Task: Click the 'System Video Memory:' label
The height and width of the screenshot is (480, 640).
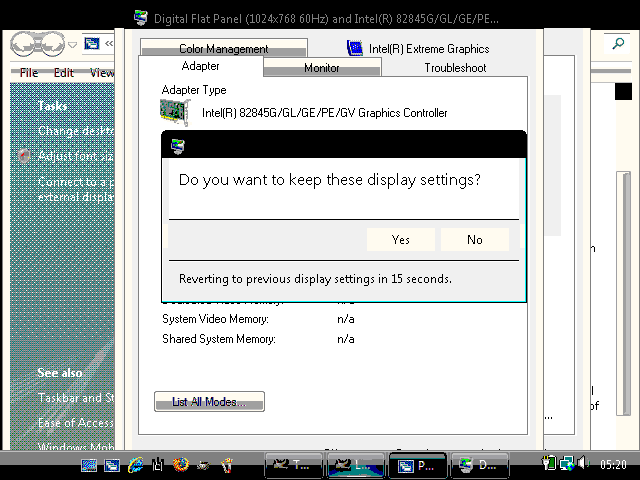Action: (x=215, y=319)
